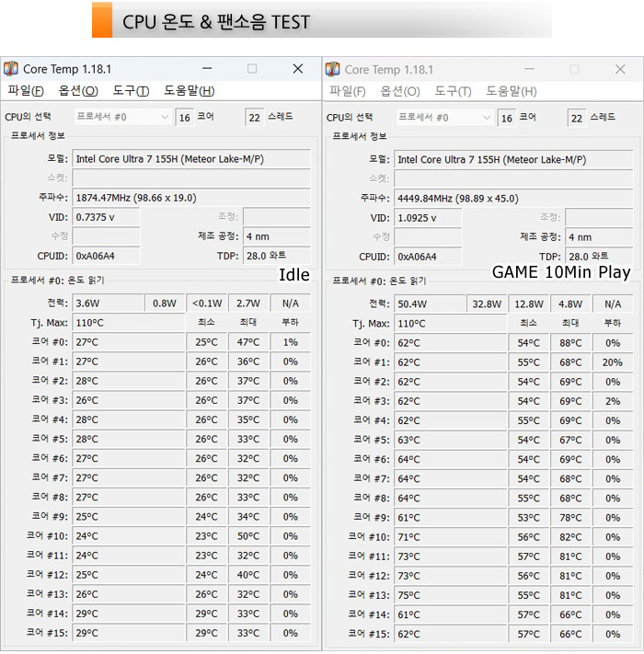Open 도구(T) menu in right Core Temp window

453,91
